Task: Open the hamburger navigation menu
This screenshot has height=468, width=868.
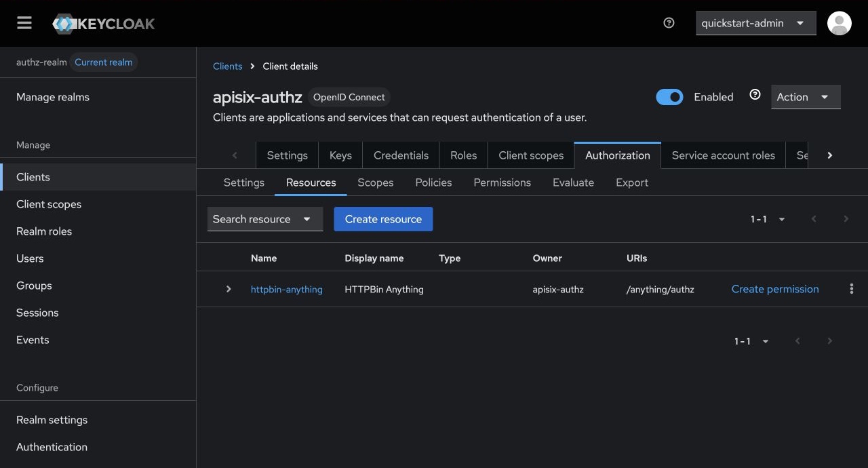Action: [24, 23]
